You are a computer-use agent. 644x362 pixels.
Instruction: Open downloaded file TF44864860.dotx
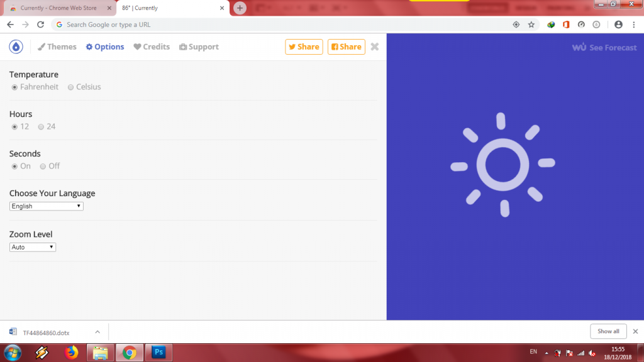click(x=46, y=332)
